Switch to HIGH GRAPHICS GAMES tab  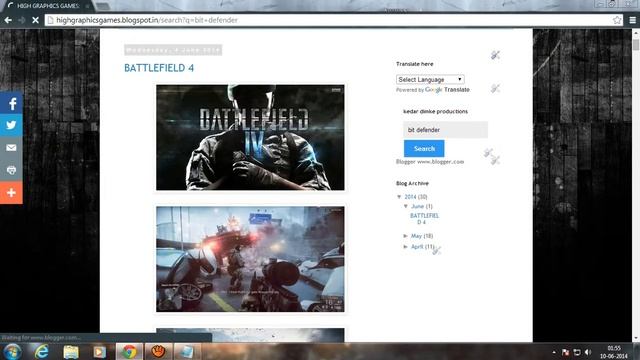click(48, 6)
